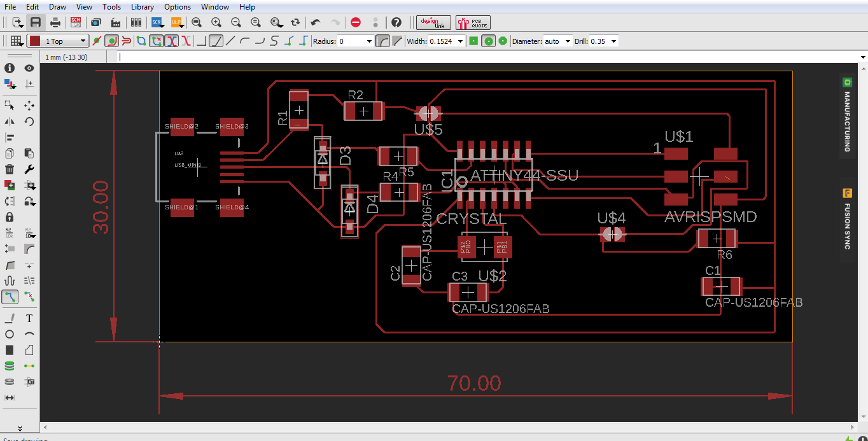Pick the Route trace tool
The width and height of the screenshot is (868, 441).
click(x=10, y=297)
